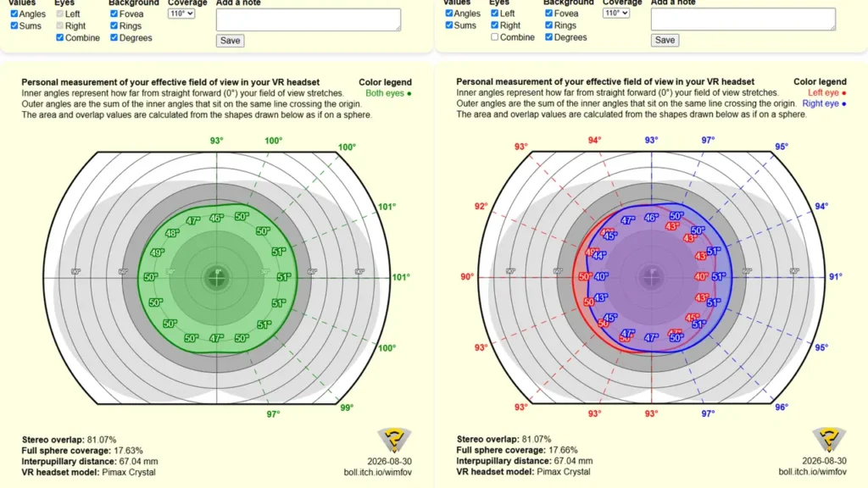Image resolution: width=868 pixels, height=488 pixels.
Task: Toggle Degrees background in the Left/Right eye panel
Action: coord(548,37)
